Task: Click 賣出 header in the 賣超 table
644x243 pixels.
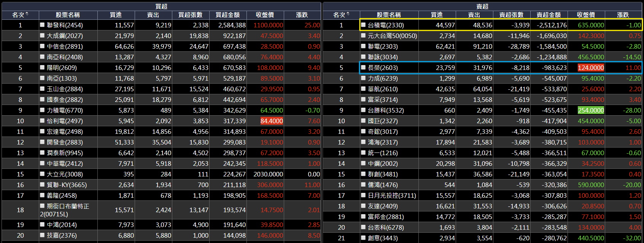Action: pos(474,15)
